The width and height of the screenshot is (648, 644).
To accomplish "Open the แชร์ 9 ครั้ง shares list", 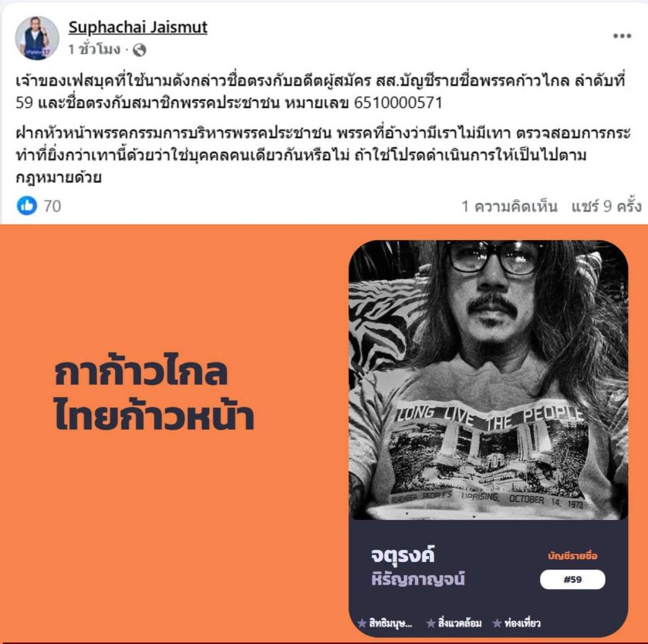I will (606, 206).
